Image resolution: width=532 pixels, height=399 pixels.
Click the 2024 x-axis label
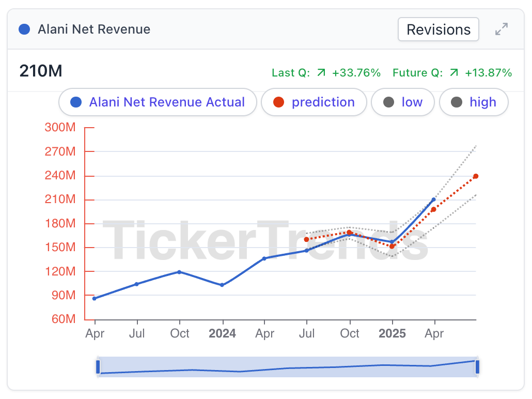point(222,333)
